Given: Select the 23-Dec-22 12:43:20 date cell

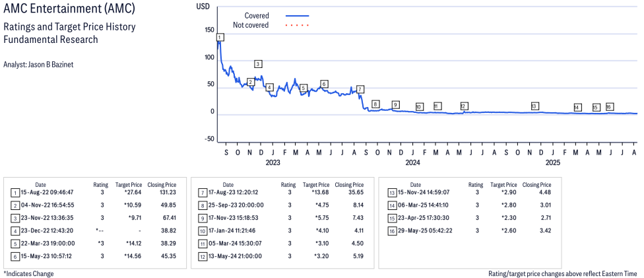Looking at the screenshot, I should click(46, 230).
